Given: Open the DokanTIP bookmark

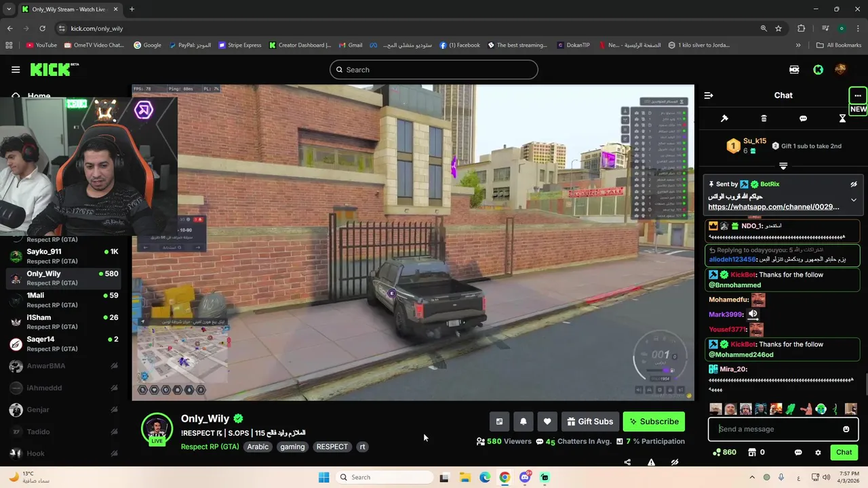Looking at the screenshot, I should tap(574, 45).
